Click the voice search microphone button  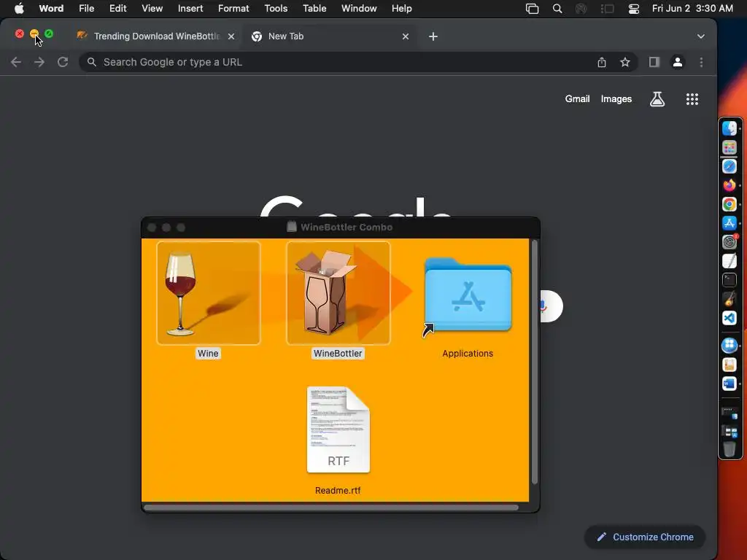coord(543,306)
